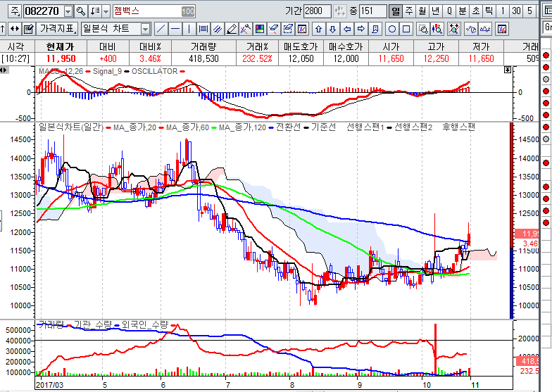Select the rectangle shape drawing tool
This screenshot has width=552, height=392.
[x=406, y=29]
